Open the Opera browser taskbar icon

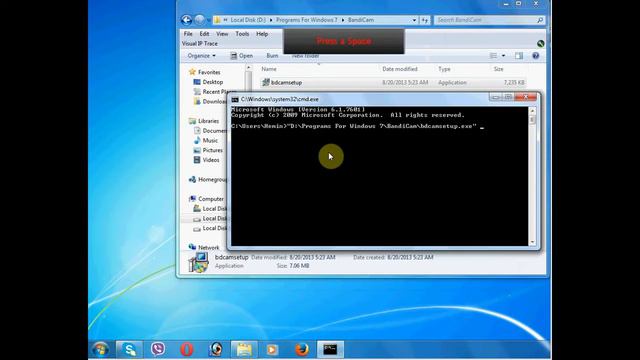click(187, 350)
